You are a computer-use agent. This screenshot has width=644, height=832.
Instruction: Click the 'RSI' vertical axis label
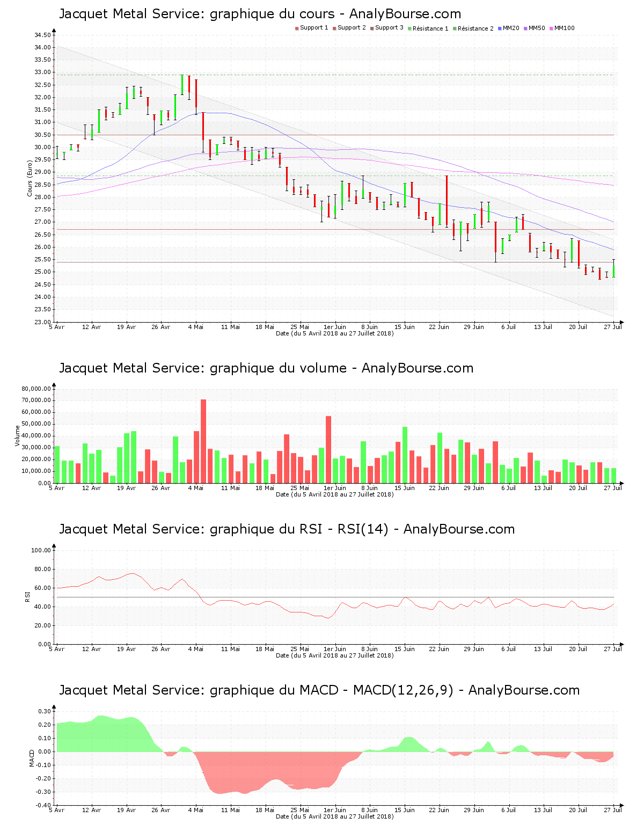pos(27,597)
